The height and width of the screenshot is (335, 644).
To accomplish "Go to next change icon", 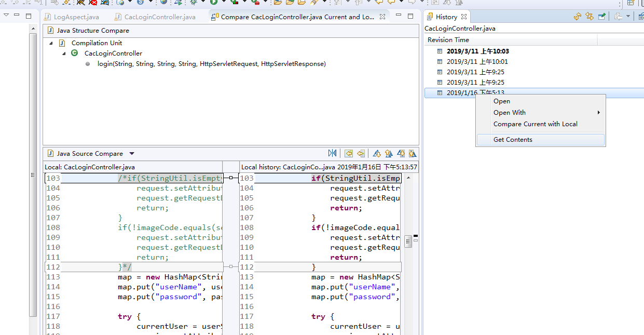I will 401,153.
